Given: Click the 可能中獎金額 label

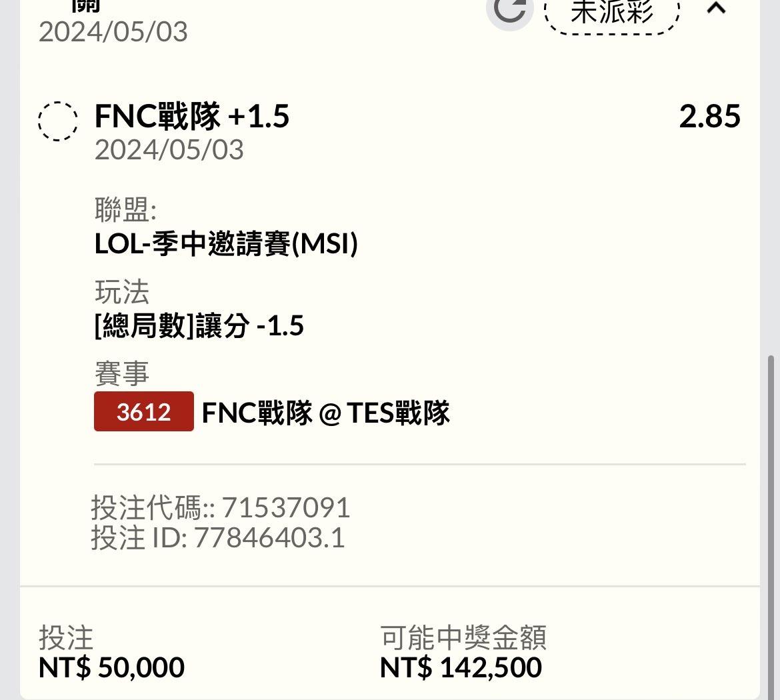Looking at the screenshot, I should (x=463, y=637).
